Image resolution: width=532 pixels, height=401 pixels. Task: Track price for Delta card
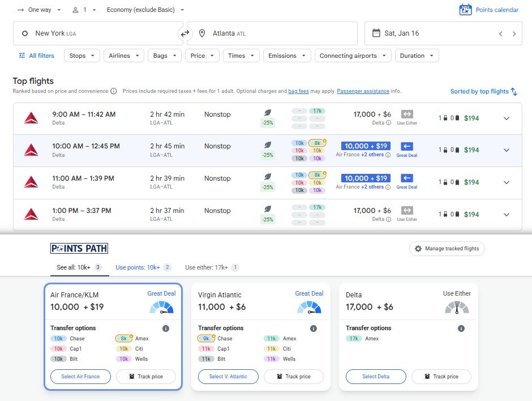[x=441, y=377]
